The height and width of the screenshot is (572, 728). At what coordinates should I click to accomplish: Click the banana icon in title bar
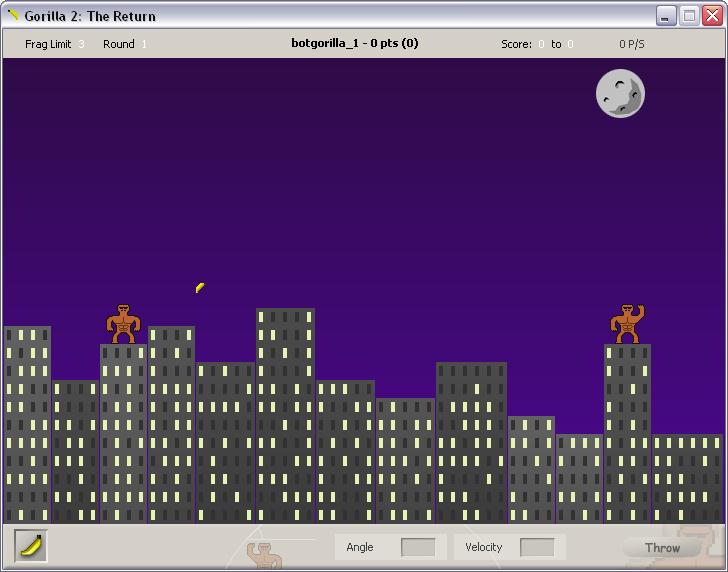coord(13,15)
